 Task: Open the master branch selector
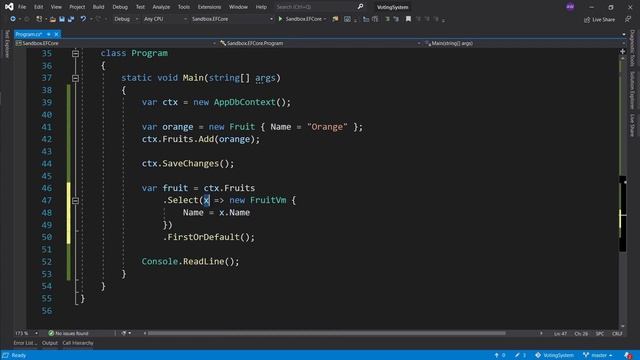click(x=598, y=355)
